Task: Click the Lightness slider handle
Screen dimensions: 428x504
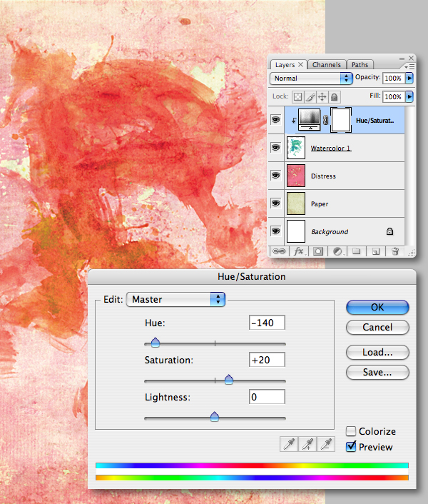Action: tap(215, 417)
